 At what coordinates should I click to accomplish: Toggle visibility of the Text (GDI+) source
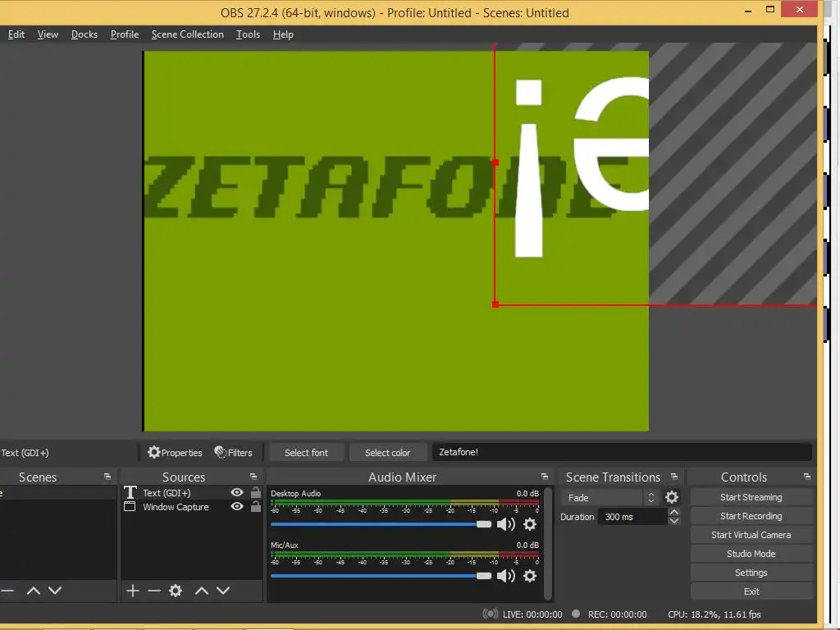click(x=237, y=492)
